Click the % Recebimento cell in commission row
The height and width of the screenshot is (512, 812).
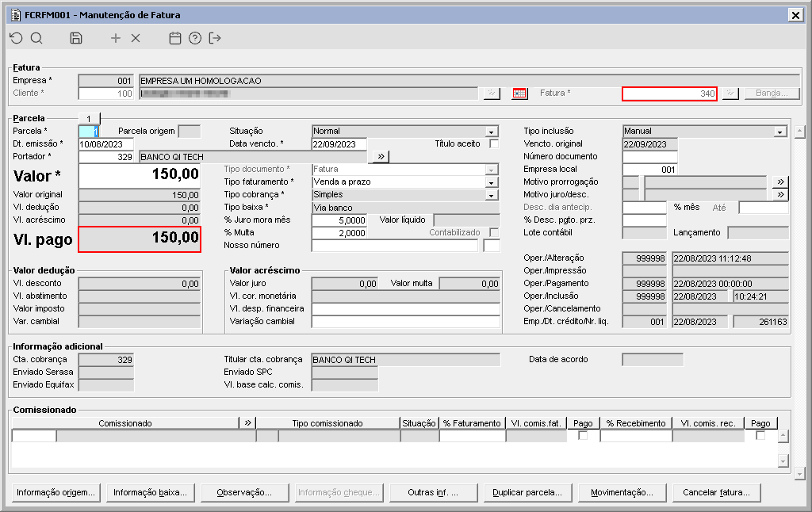click(x=637, y=436)
